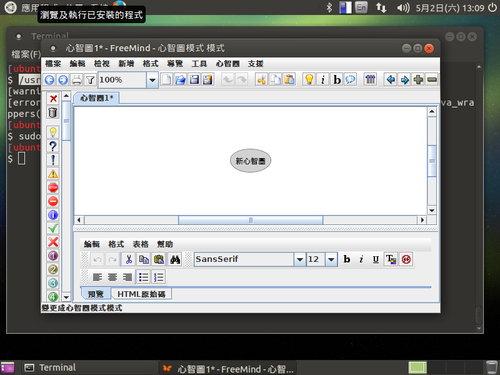The image size is (500, 375).
Task: Toggle numbered list in note editor
Action: tap(159, 277)
